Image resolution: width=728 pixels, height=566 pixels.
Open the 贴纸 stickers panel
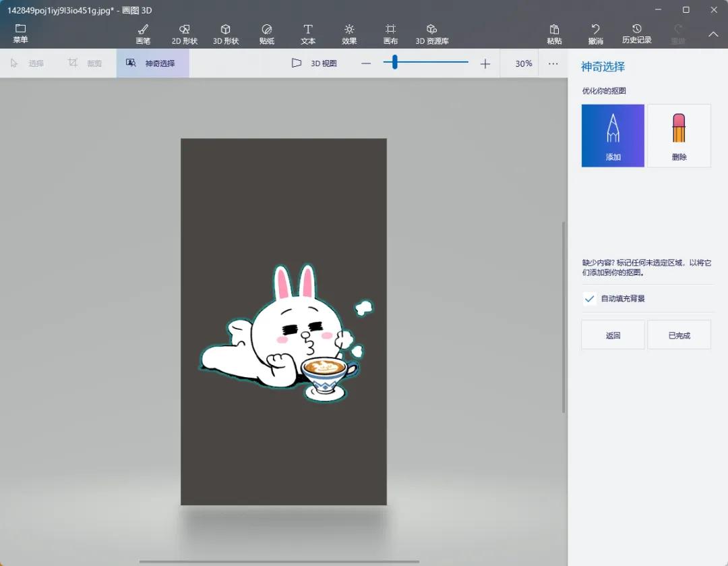click(x=267, y=34)
